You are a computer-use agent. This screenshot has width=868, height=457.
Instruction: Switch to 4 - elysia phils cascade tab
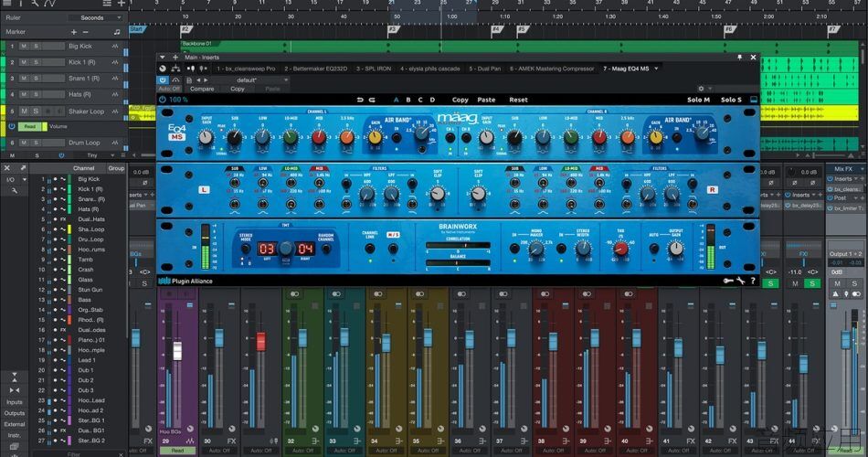[430, 69]
